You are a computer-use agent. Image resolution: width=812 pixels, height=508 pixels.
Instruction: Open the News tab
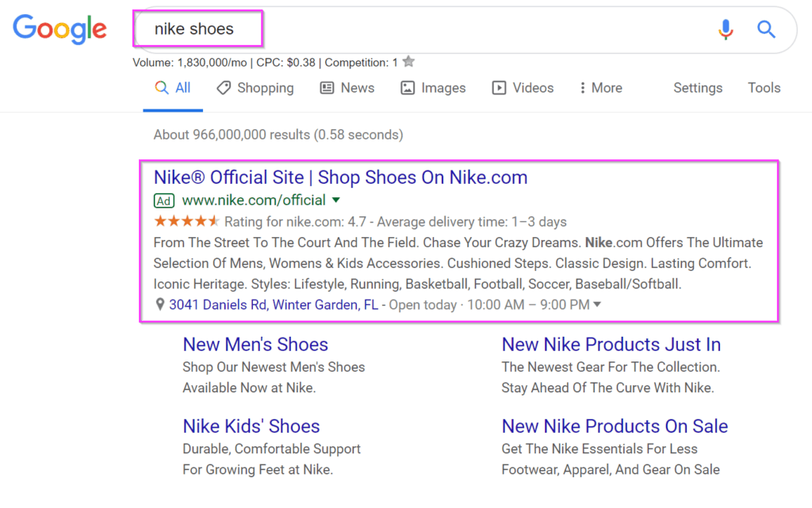click(x=347, y=88)
